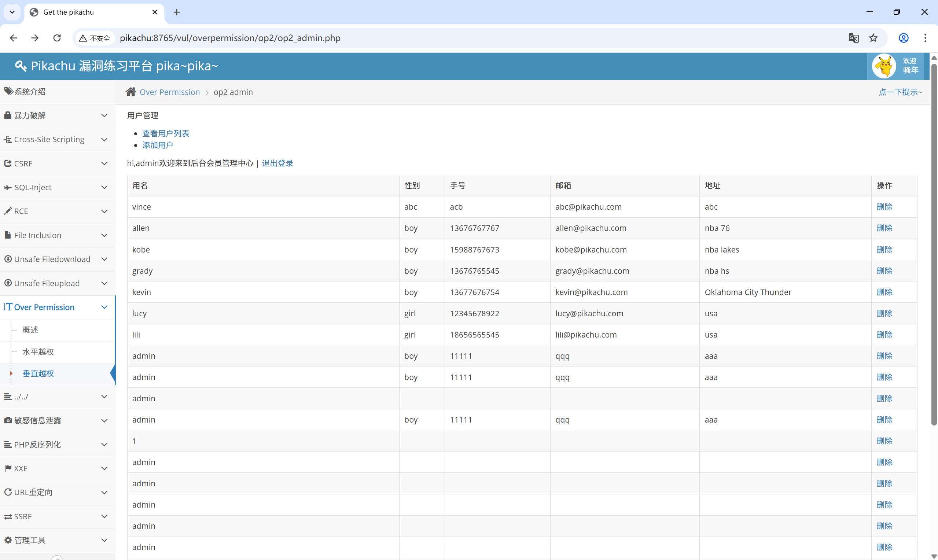Image resolution: width=938 pixels, height=560 pixels.
Task: Click the home icon in breadcrumb
Action: 130,92
